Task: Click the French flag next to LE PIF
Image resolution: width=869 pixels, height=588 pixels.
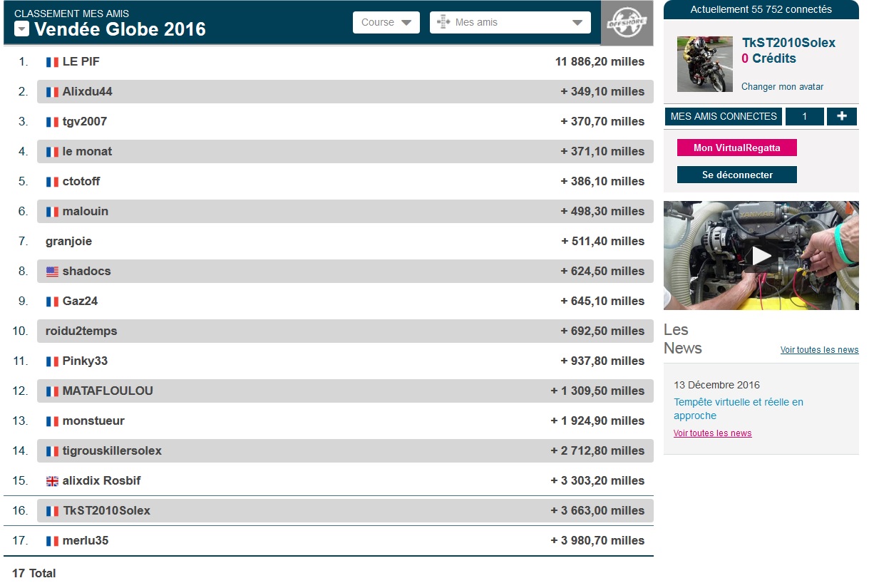Action: [x=52, y=62]
